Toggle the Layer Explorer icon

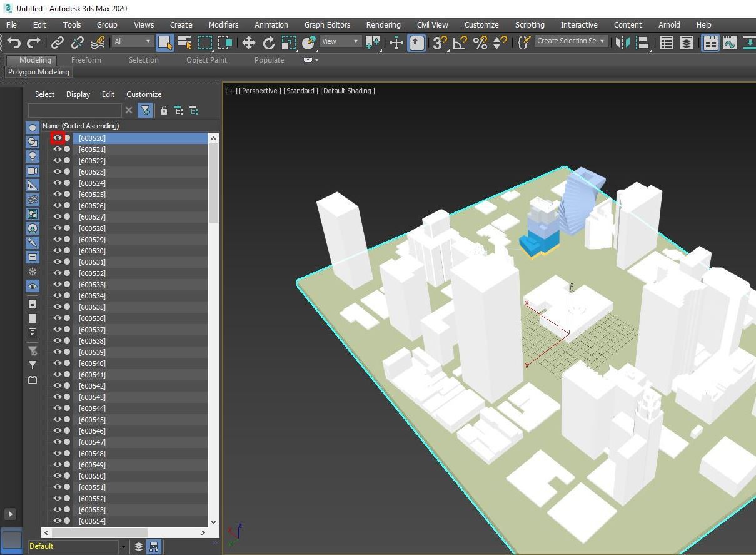tap(687, 42)
